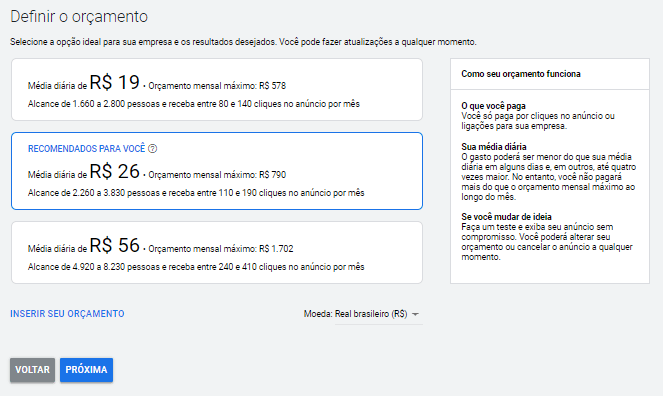The height and width of the screenshot is (396, 663).
Task: Click the 'Orçamento mensal máximo: R$ 790' text
Action: pos(217,175)
